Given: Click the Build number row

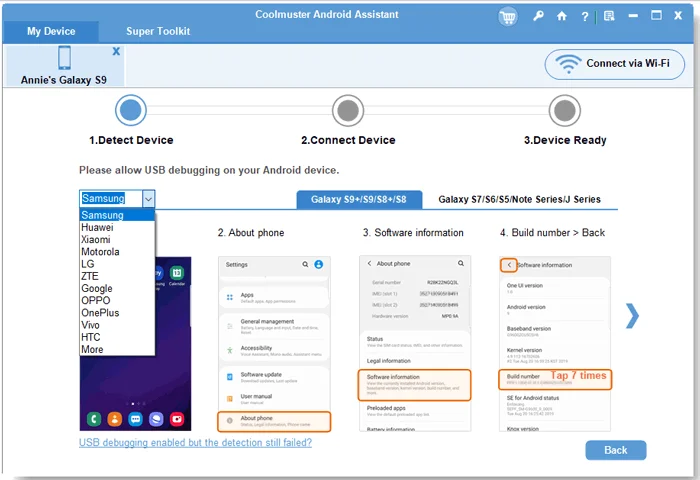Looking at the screenshot, I should (x=555, y=379).
